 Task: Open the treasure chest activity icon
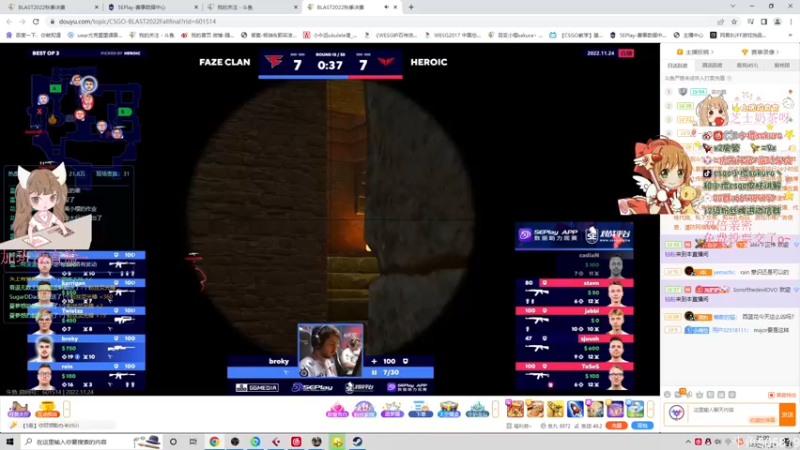point(449,409)
